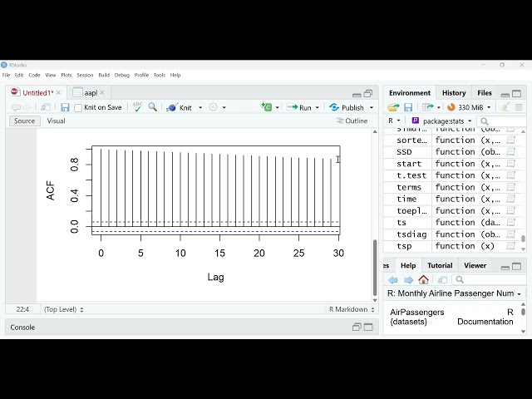Save workspace icon in the Environment pane
This screenshot has height=399, width=532.
[408, 107]
